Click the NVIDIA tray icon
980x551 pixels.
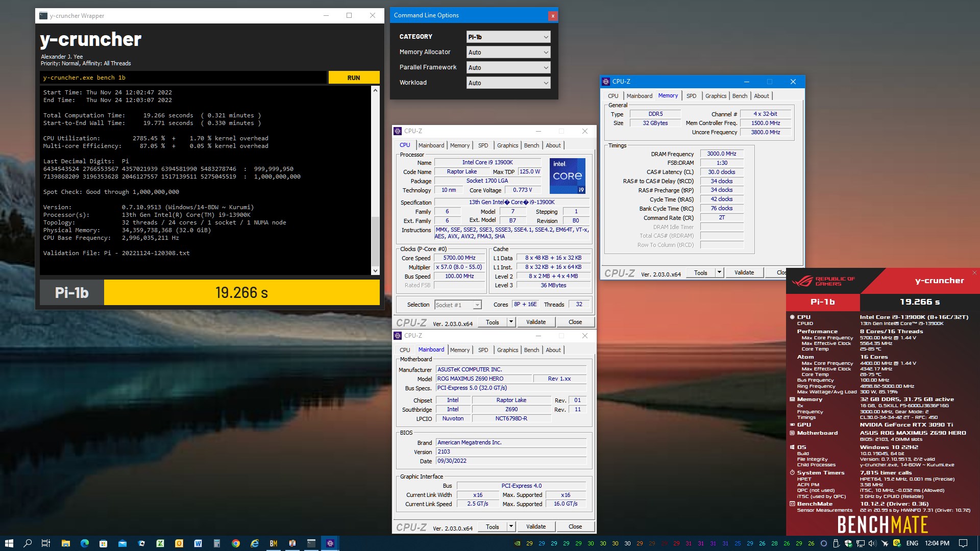coord(517,543)
